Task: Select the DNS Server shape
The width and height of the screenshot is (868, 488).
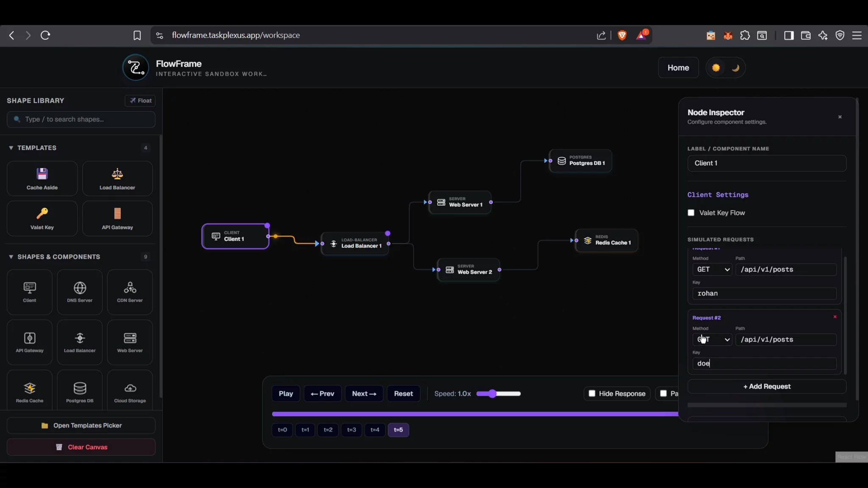Action: click(x=80, y=292)
